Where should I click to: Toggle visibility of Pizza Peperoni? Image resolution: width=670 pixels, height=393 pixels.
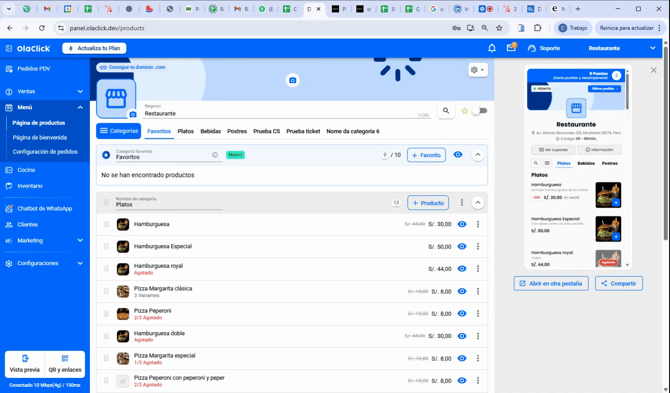(x=462, y=314)
